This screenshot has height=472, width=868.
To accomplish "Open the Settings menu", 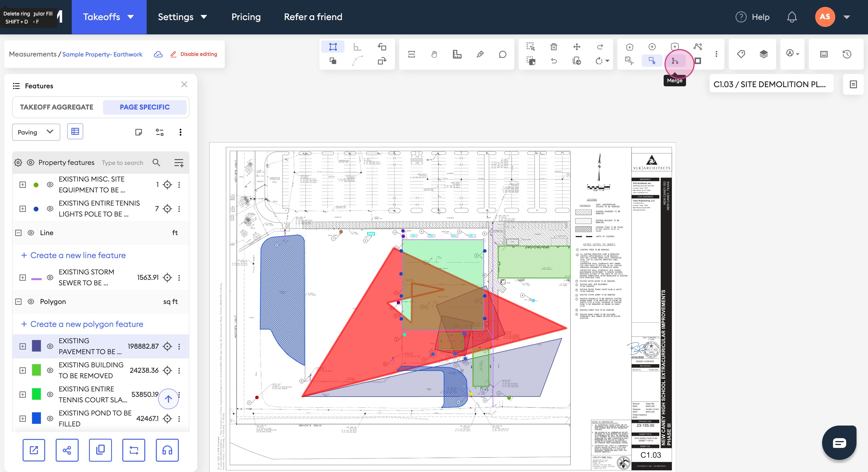I will pyautogui.click(x=182, y=17).
